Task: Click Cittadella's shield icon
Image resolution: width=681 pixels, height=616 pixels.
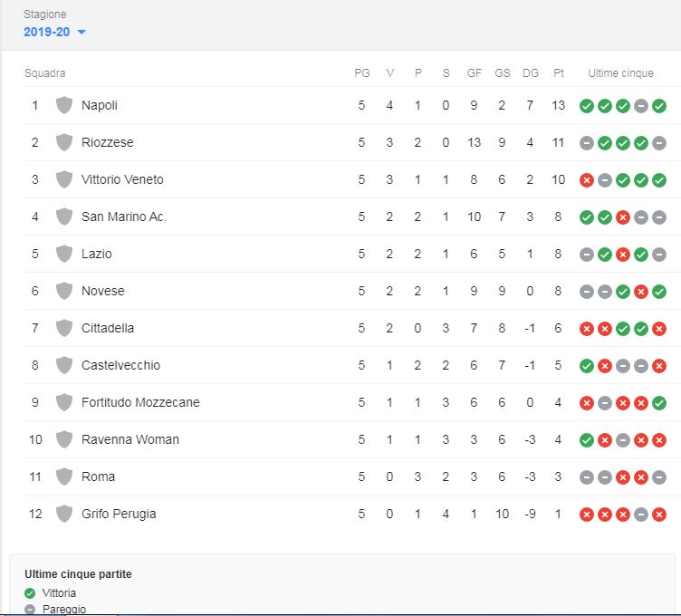Action: (x=63, y=328)
